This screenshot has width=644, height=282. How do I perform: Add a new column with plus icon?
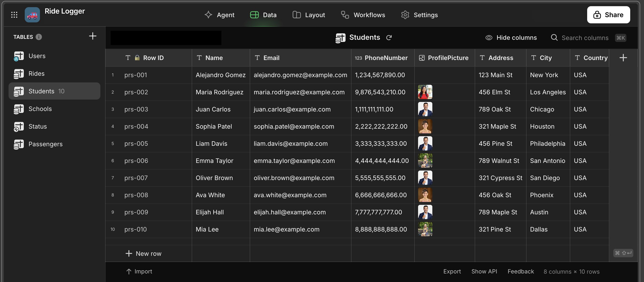(623, 58)
